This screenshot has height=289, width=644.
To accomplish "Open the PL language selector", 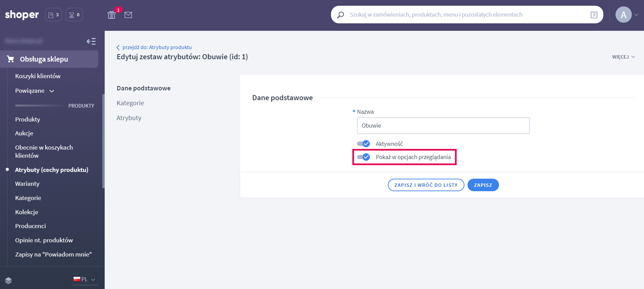I will [x=84, y=280].
